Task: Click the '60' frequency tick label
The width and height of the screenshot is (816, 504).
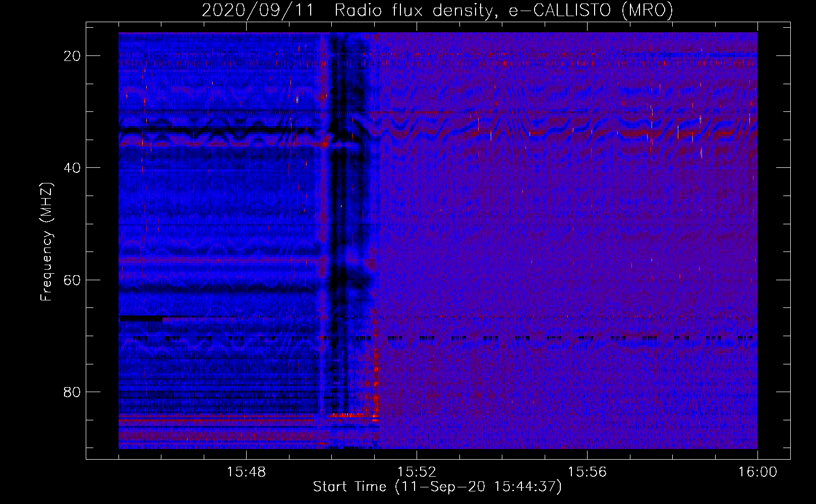Action: pyautogui.click(x=73, y=280)
